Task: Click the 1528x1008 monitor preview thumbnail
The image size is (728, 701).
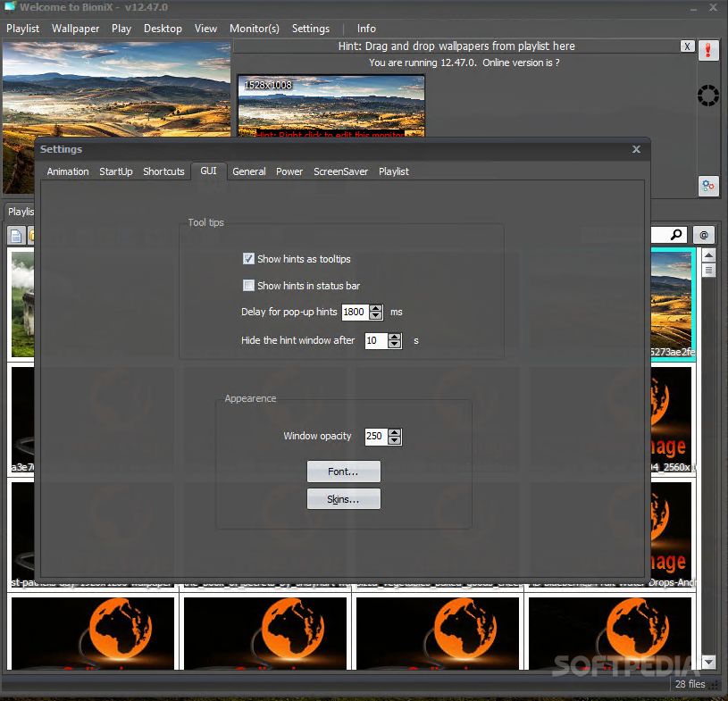Action: [331, 106]
